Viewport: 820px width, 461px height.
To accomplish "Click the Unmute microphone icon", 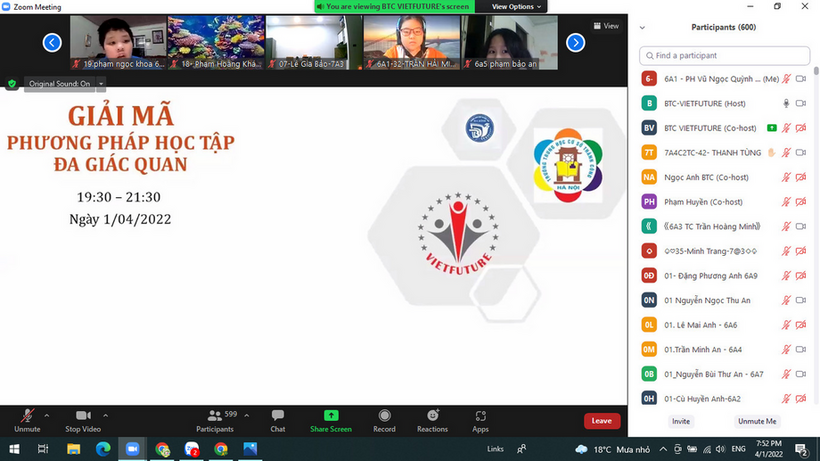I will tap(27, 415).
